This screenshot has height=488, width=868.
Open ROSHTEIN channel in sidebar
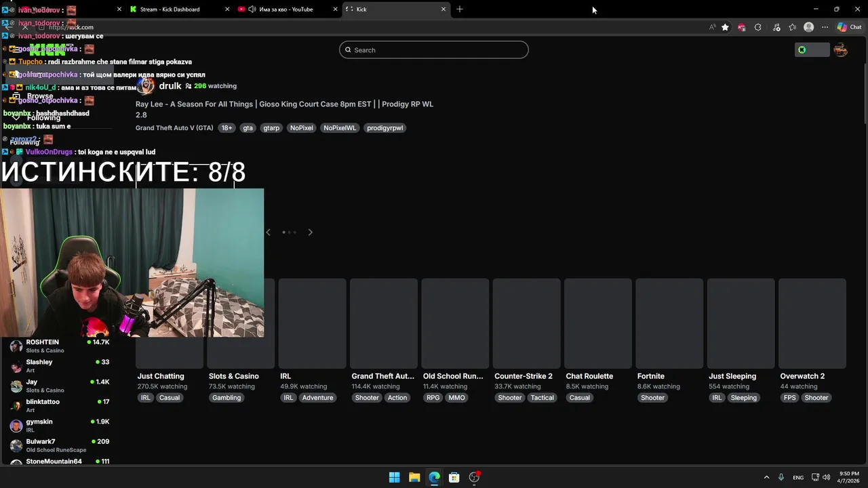point(60,346)
